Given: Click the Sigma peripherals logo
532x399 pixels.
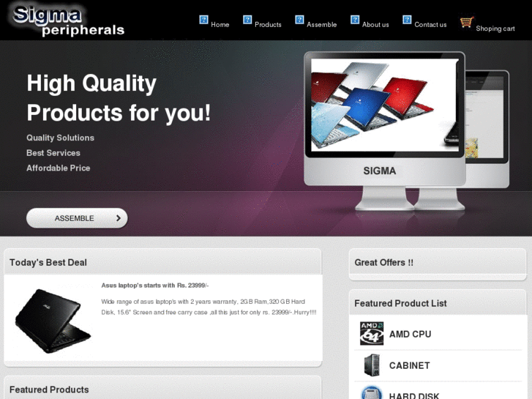Looking at the screenshot, I should pos(68,21).
